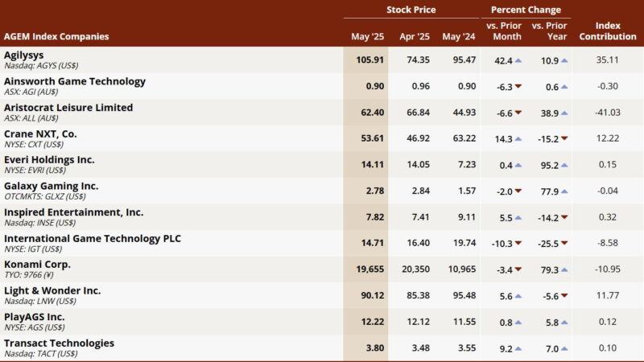
Task: Select the Stock Price column group header
Action: tap(411, 10)
